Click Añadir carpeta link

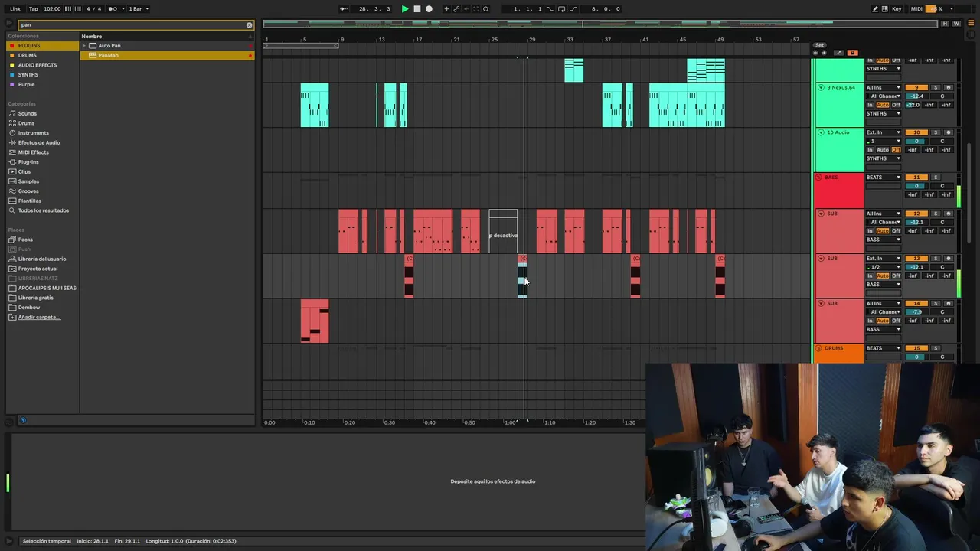click(39, 317)
